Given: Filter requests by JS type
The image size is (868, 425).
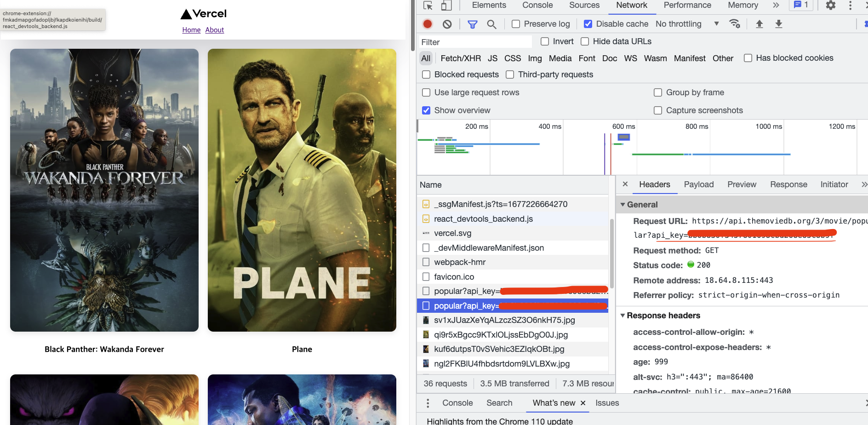Looking at the screenshot, I should click(492, 58).
